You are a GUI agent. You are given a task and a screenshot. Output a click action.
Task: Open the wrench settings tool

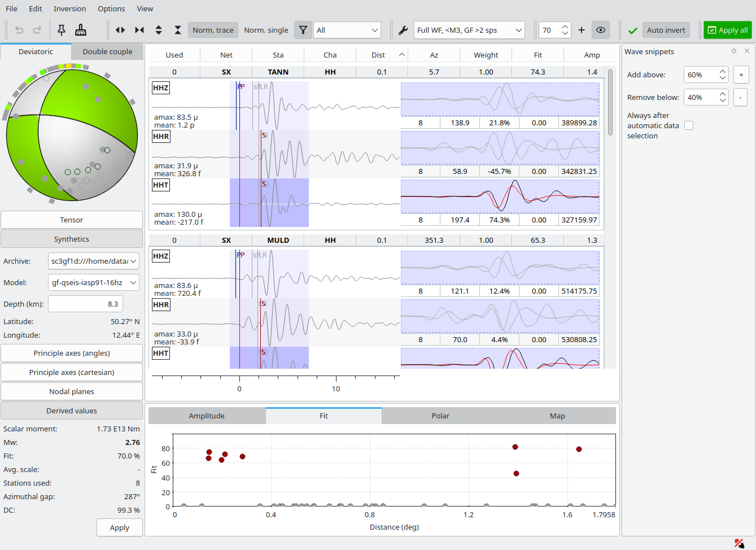(x=403, y=30)
